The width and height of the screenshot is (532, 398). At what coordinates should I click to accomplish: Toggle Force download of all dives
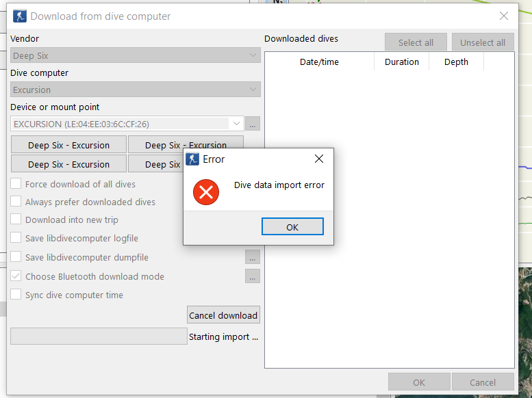(16, 184)
